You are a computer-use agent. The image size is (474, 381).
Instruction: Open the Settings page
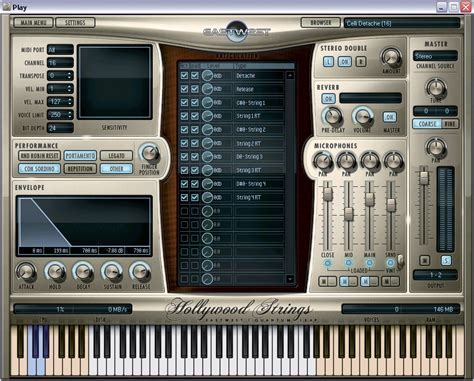point(75,23)
